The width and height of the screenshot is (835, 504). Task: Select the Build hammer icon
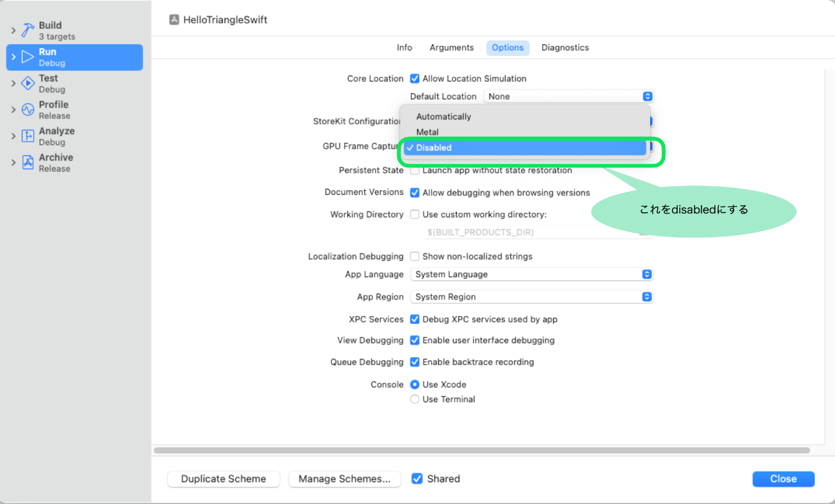click(x=28, y=30)
